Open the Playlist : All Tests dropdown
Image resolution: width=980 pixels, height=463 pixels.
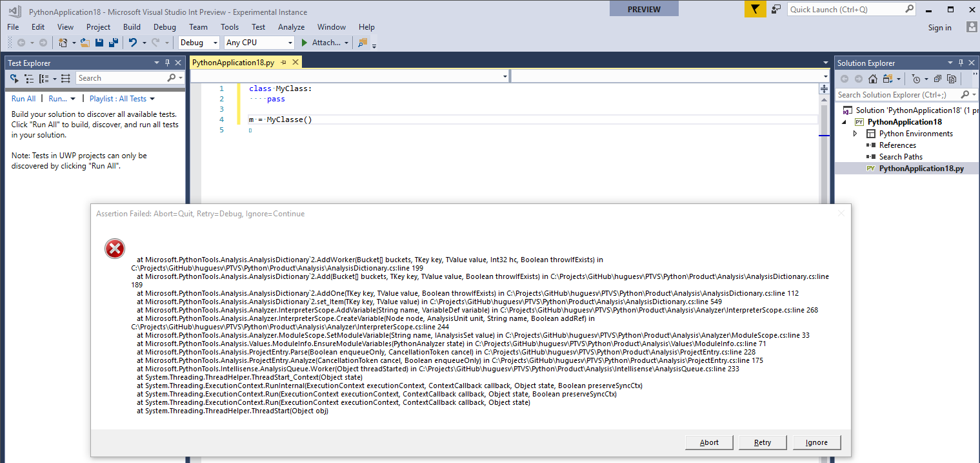(122, 98)
